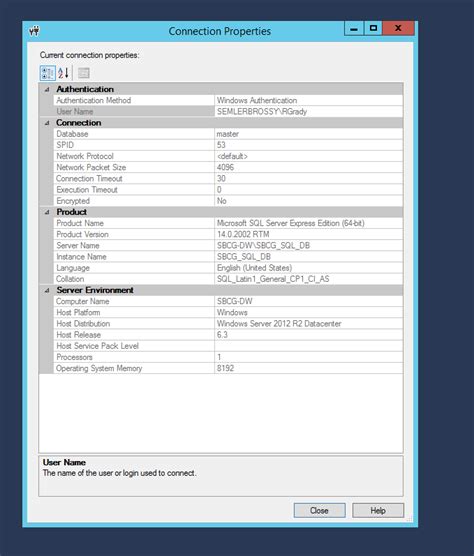The image size is (474, 556).
Task: Select the Instance Name label
Action: (82, 257)
